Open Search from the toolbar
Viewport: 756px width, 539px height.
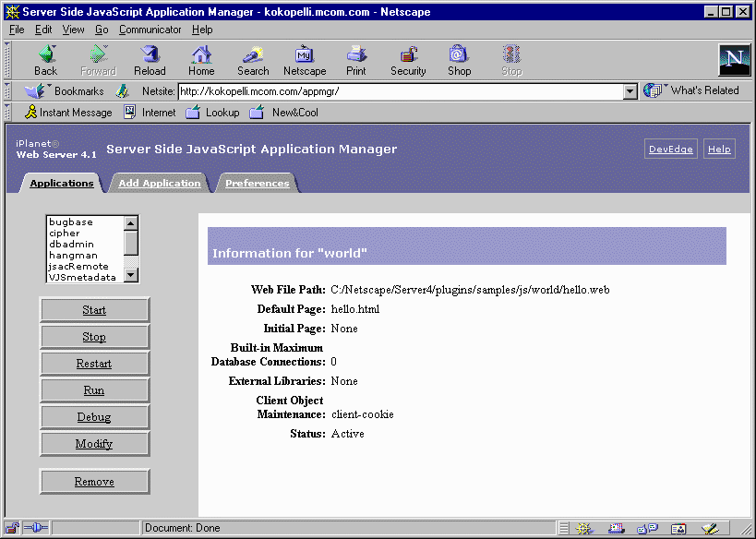click(253, 60)
